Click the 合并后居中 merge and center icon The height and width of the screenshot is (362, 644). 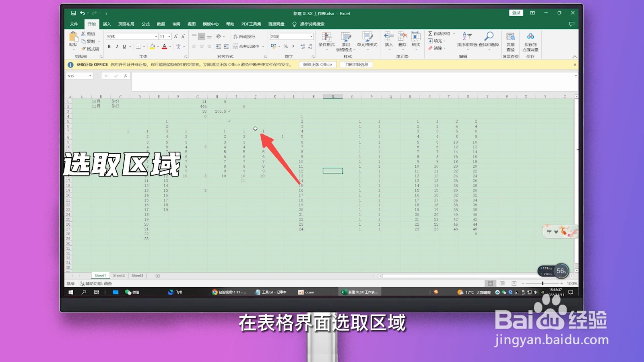246,46
